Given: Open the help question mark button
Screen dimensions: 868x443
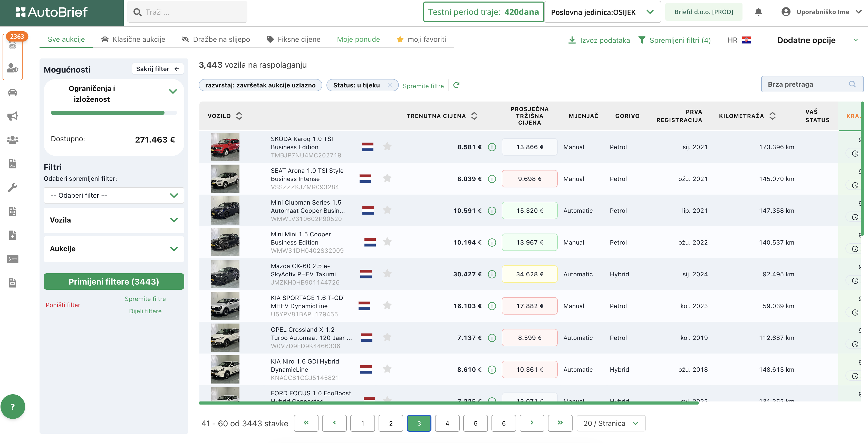Looking at the screenshot, I should coord(13,407).
